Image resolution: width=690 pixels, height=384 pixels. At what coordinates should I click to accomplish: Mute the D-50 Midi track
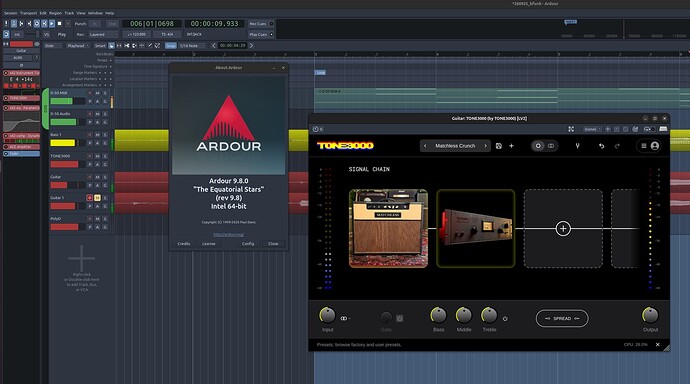pyautogui.click(x=97, y=93)
